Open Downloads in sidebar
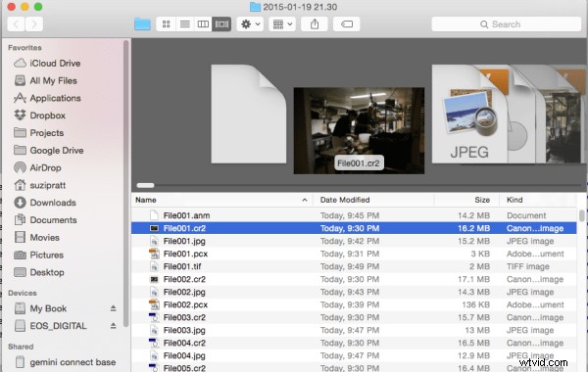Image resolution: width=588 pixels, height=372 pixels. [45, 203]
